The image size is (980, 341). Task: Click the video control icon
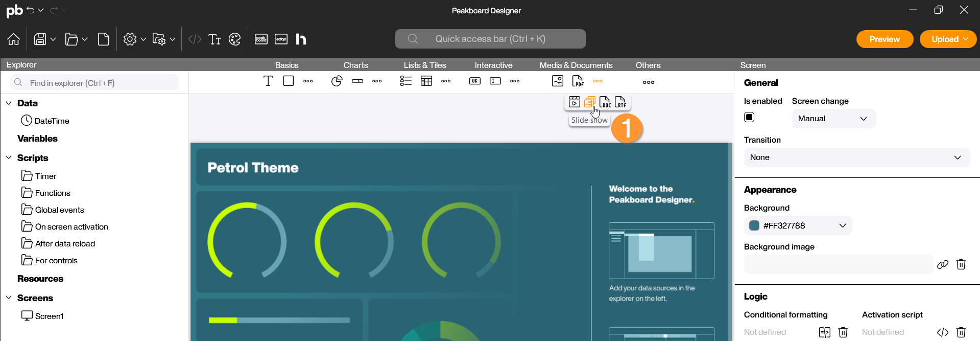[x=574, y=102]
